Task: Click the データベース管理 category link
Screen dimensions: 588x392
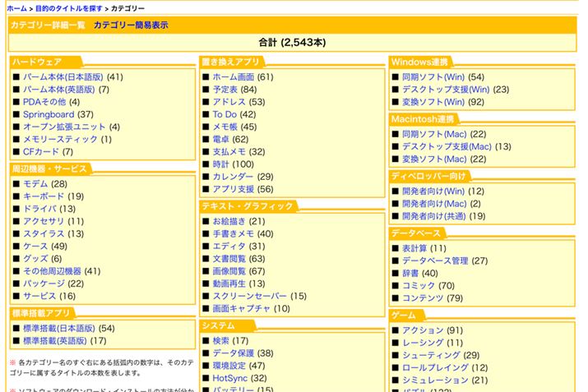Action: point(434,261)
